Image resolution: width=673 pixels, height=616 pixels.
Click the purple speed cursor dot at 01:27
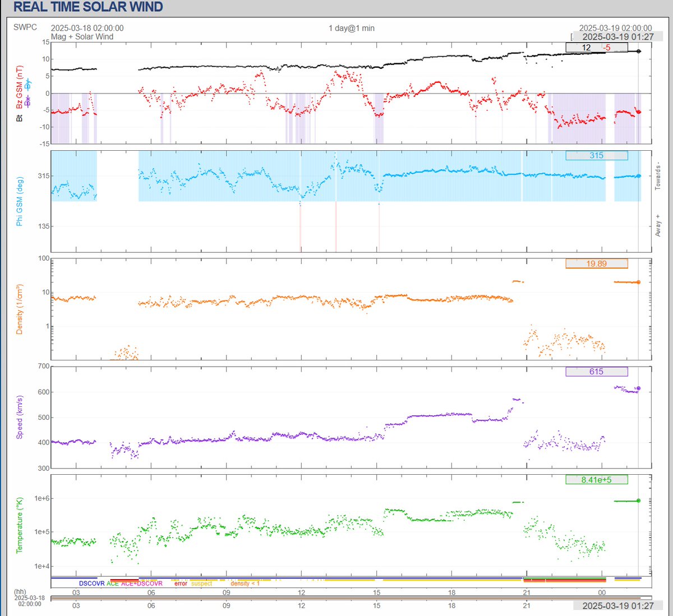pos(638,388)
